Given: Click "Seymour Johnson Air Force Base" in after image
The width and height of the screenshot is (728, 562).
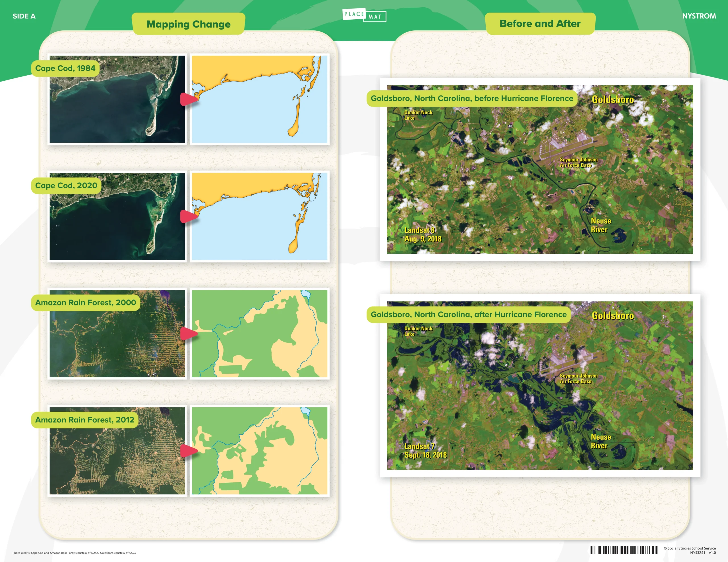Looking at the screenshot, I should tap(579, 378).
